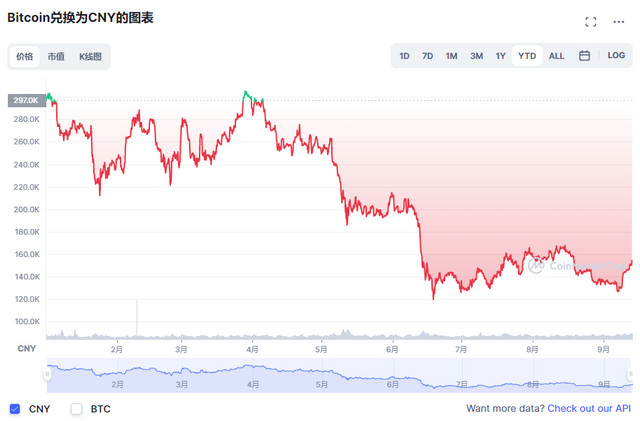Screen dimensions: 640x421
Task: Open the calendar date range picker
Action: (584, 56)
